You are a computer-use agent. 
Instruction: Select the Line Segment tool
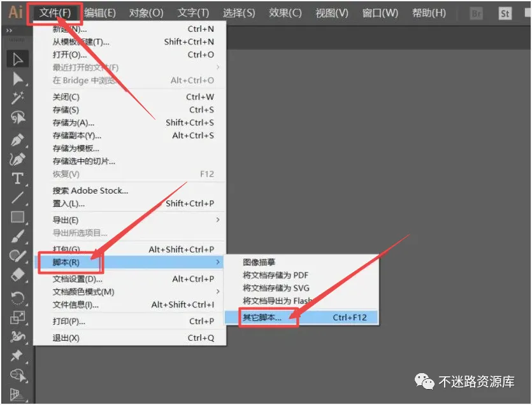pos(17,198)
